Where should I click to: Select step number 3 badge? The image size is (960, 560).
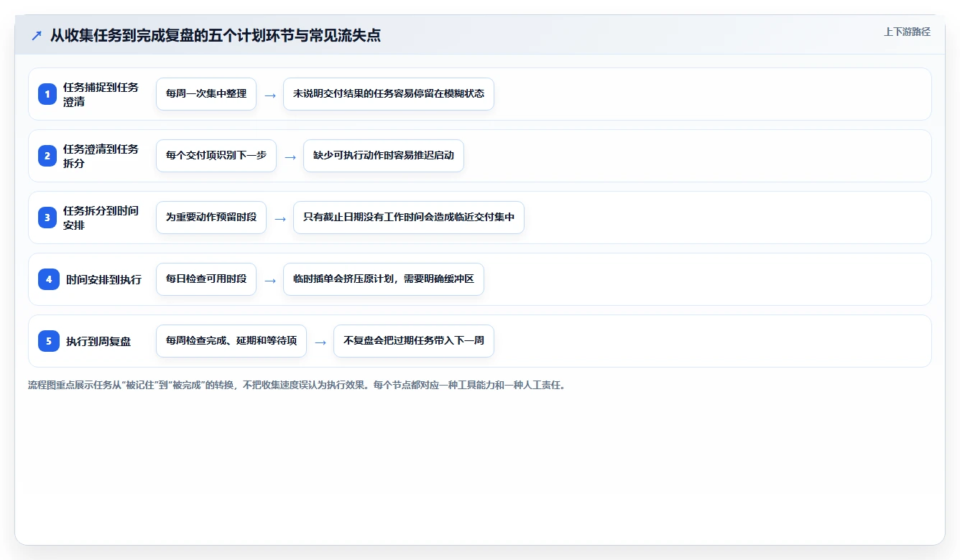click(48, 218)
